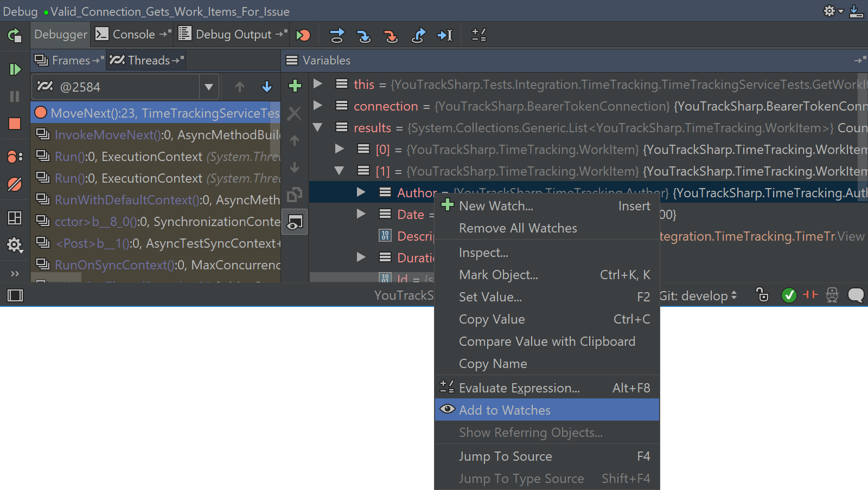The width and height of the screenshot is (868, 490).
Task: Click Step Out
Action: pyautogui.click(x=418, y=35)
